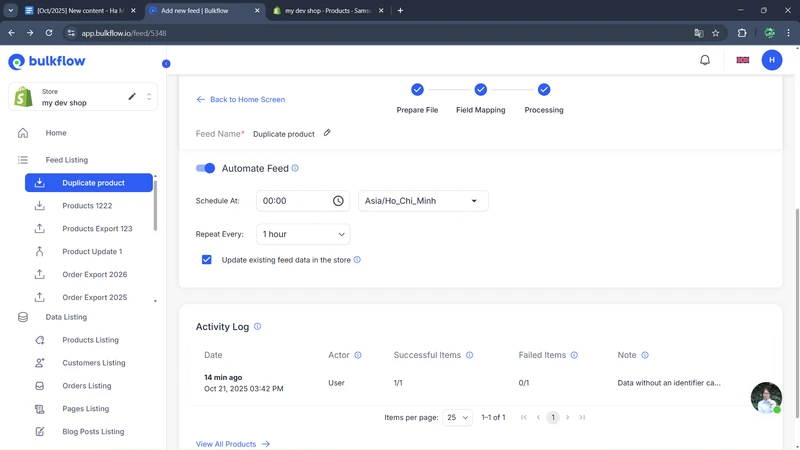Edit the store with the pencil icon
The width and height of the screenshot is (800, 450).
132,96
